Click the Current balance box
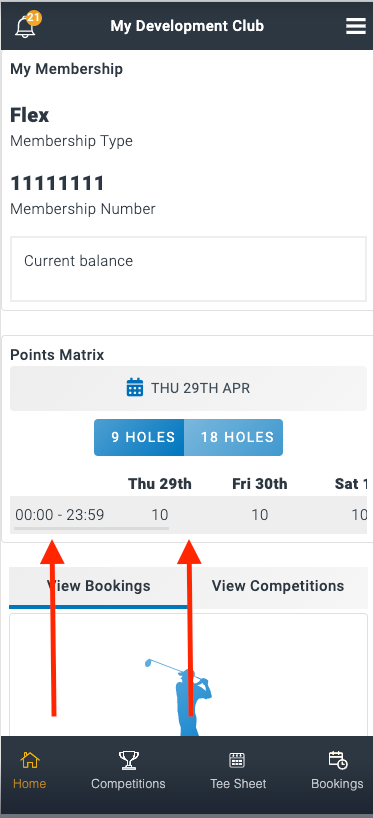 188,269
